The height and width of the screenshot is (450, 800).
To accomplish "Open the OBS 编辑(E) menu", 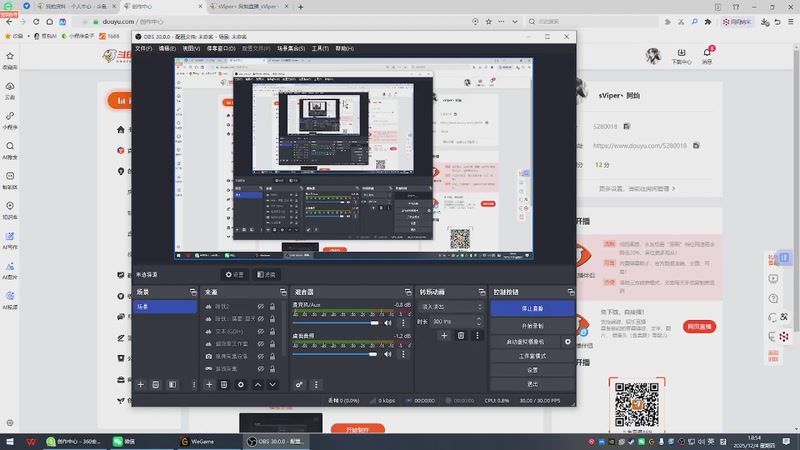I will (167, 48).
